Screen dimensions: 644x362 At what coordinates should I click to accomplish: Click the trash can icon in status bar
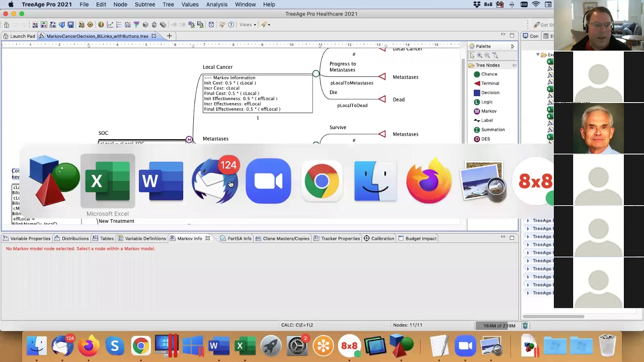525,325
